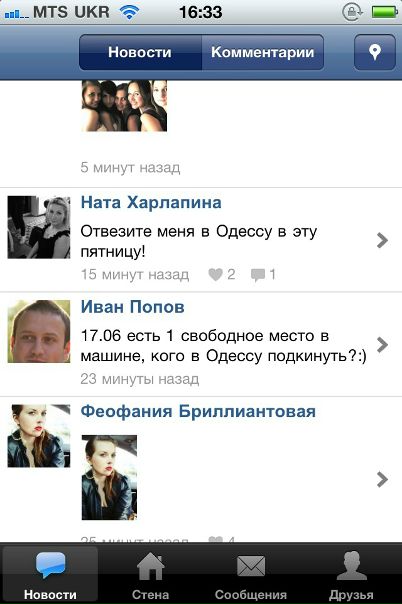This screenshot has height=604, width=402.
Task: Tap the rotation lock status icon
Action: [352, 12]
